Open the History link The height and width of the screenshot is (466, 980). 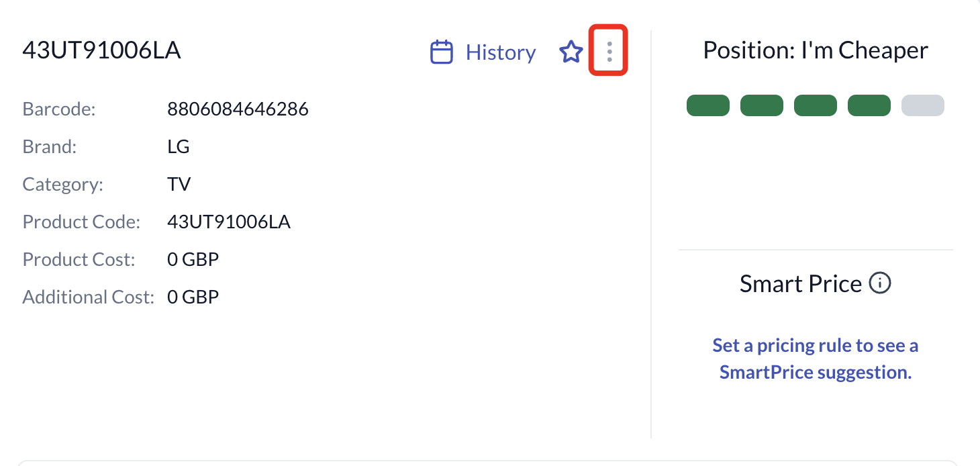coord(501,52)
